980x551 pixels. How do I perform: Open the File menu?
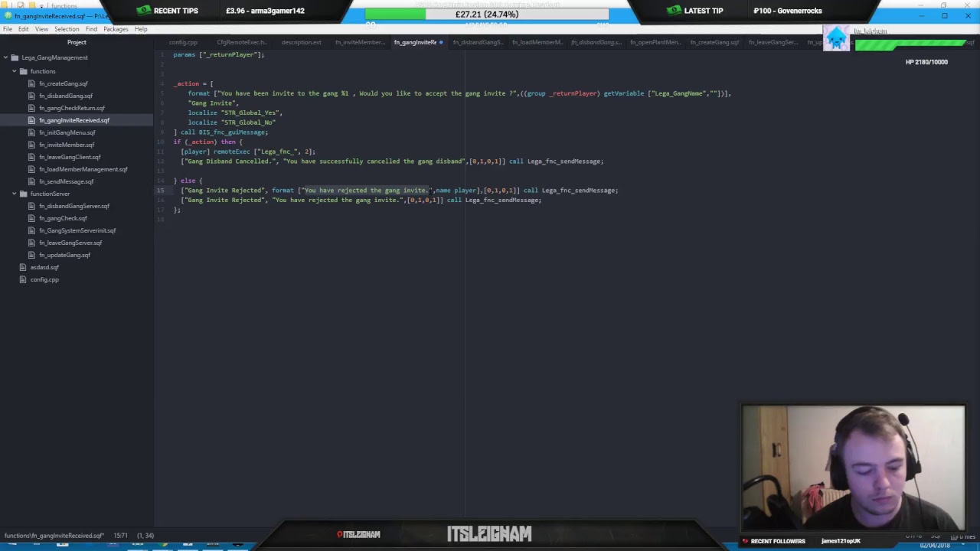pyautogui.click(x=8, y=29)
